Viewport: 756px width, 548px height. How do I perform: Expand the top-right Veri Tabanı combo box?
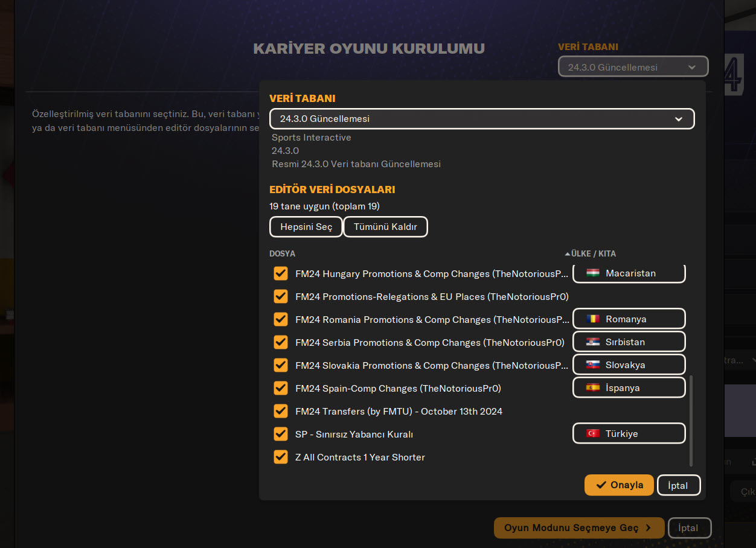click(x=632, y=67)
